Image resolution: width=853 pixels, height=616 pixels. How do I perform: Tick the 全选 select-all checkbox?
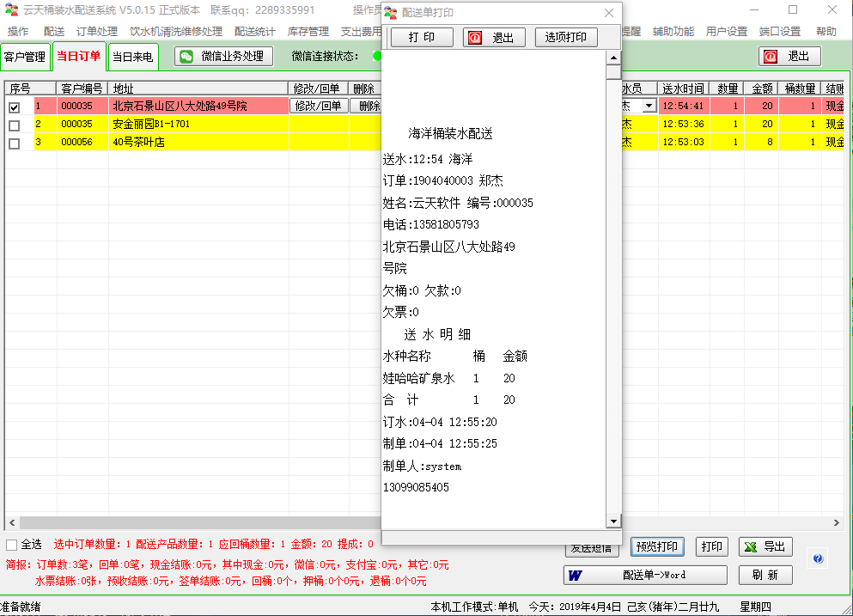pos(11,545)
